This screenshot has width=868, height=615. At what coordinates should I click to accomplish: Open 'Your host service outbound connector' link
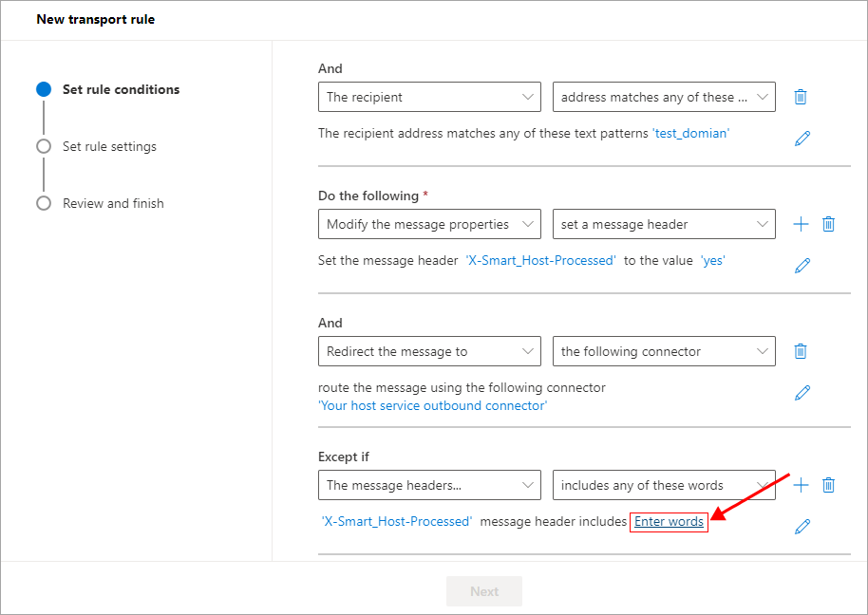point(432,405)
